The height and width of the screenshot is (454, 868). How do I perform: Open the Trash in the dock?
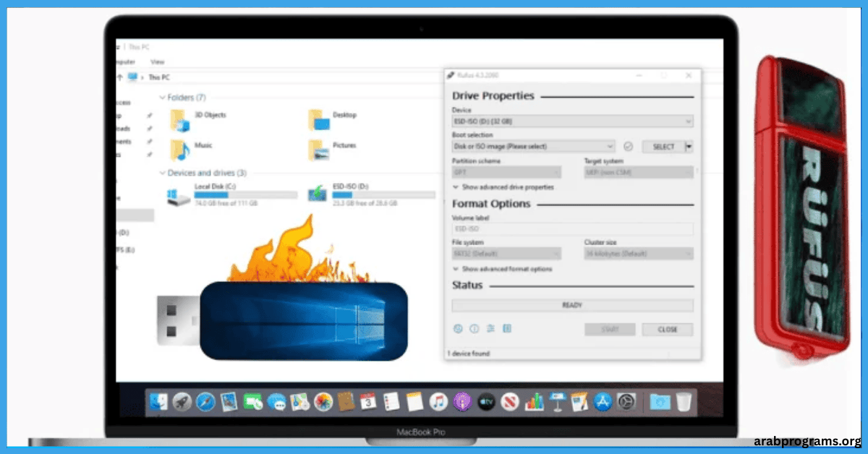click(x=684, y=402)
